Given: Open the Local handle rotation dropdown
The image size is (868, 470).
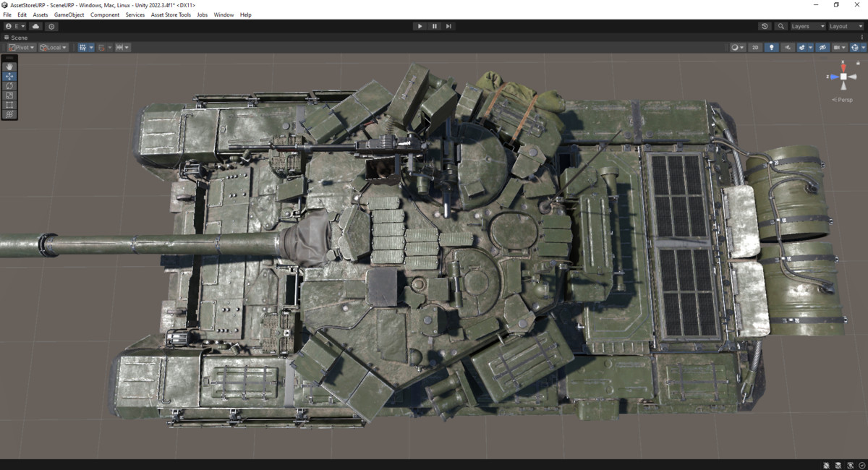Looking at the screenshot, I should click(53, 48).
